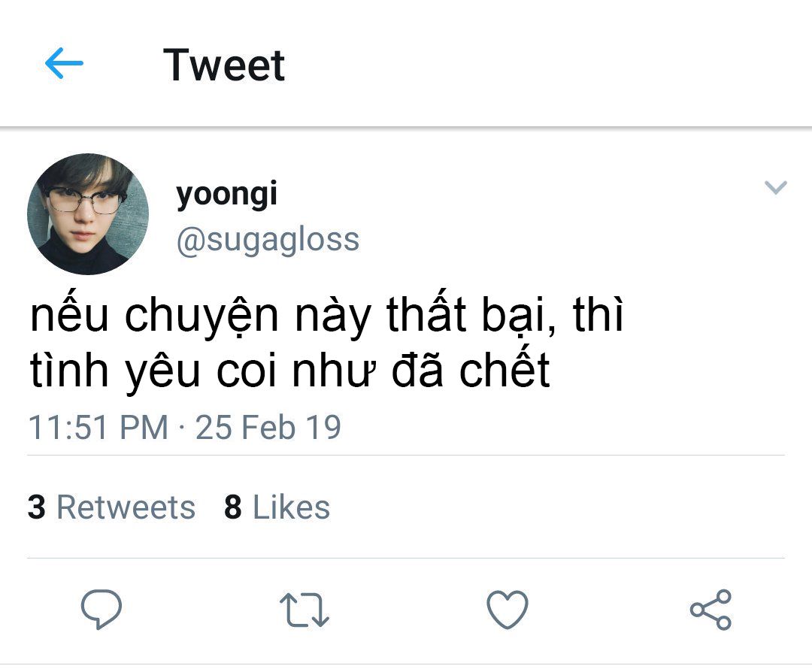This screenshot has height=669, width=812.
Task: Click the Tweet header title
Action: (224, 65)
